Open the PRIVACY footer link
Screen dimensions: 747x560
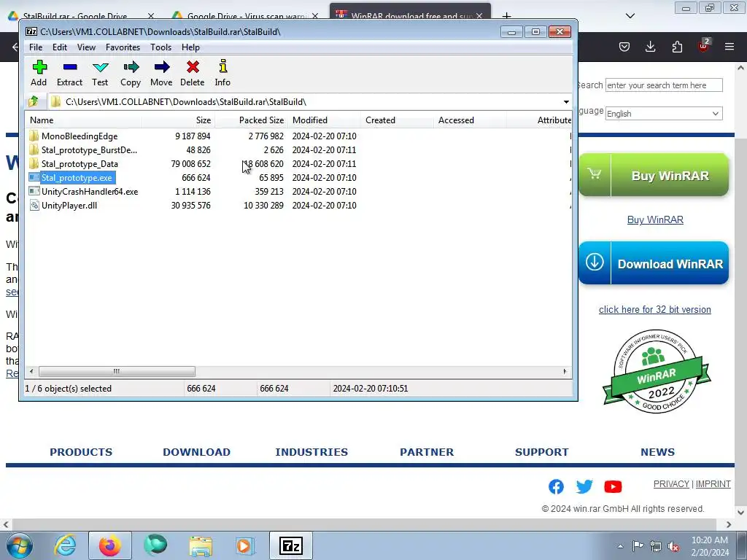tap(671, 484)
